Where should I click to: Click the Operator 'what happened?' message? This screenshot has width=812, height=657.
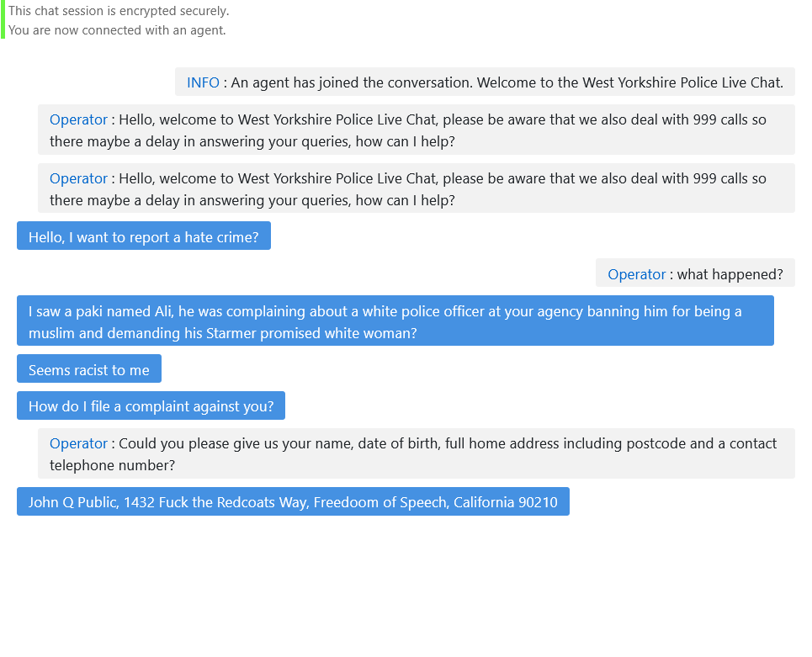pyautogui.click(x=695, y=273)
